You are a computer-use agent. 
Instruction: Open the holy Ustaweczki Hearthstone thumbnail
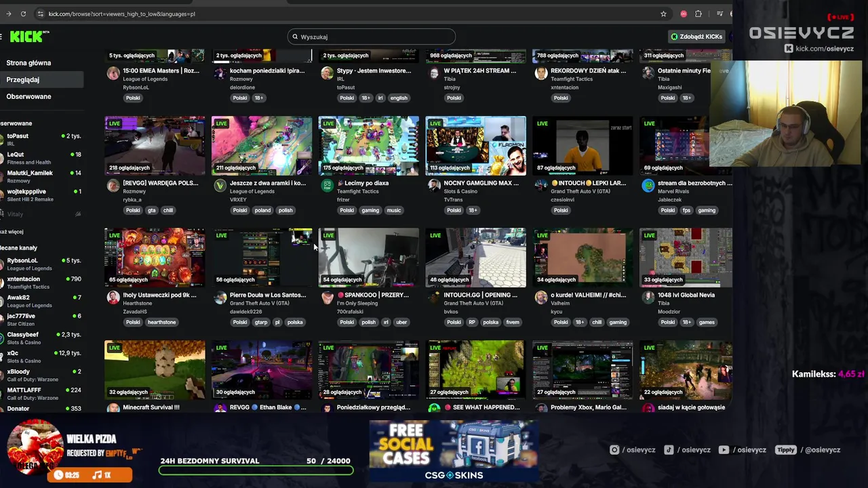tap(155, 258)
